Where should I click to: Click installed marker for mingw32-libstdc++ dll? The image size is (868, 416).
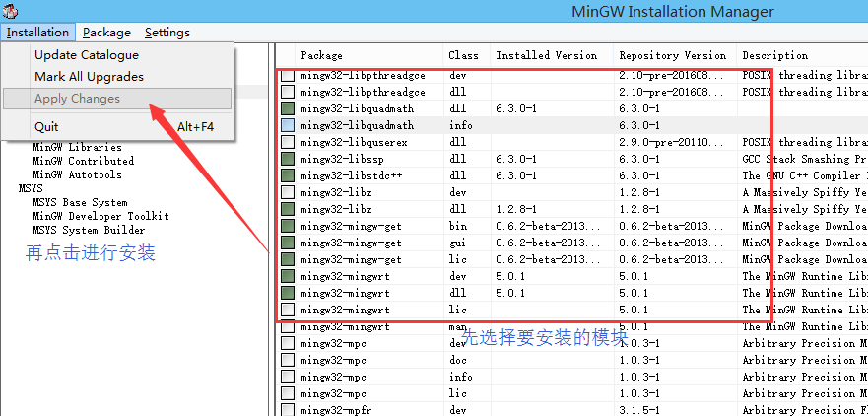(288, 175)
